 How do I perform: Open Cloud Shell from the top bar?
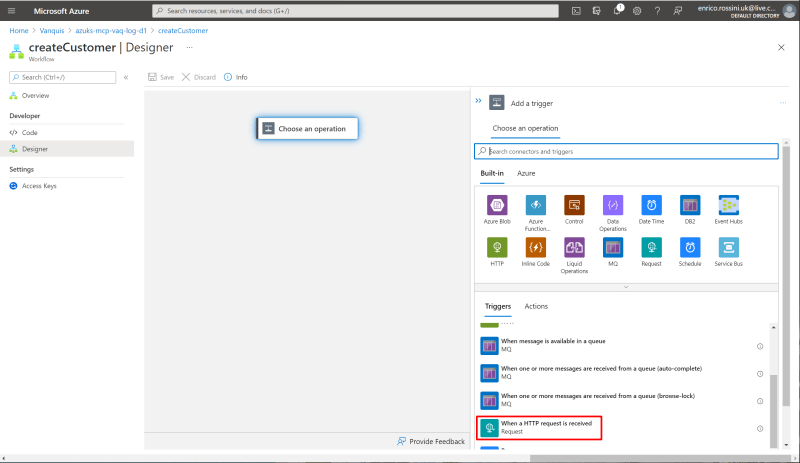click(x=576, y=11)
